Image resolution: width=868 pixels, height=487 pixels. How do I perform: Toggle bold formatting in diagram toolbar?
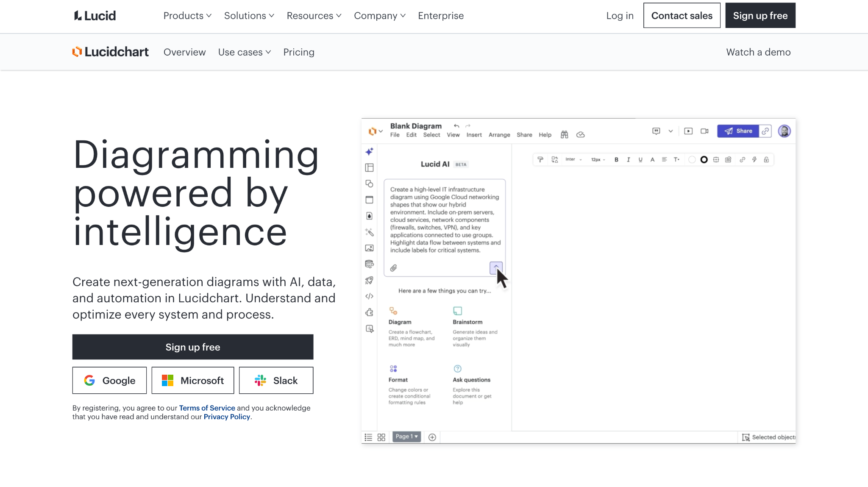616,160
